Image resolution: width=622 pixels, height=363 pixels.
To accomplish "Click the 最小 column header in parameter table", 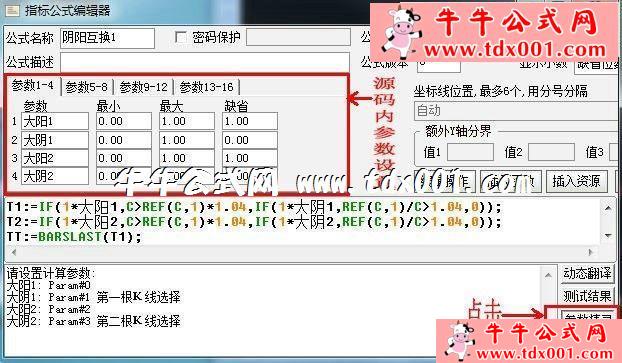I will click(x=108, y=106).
